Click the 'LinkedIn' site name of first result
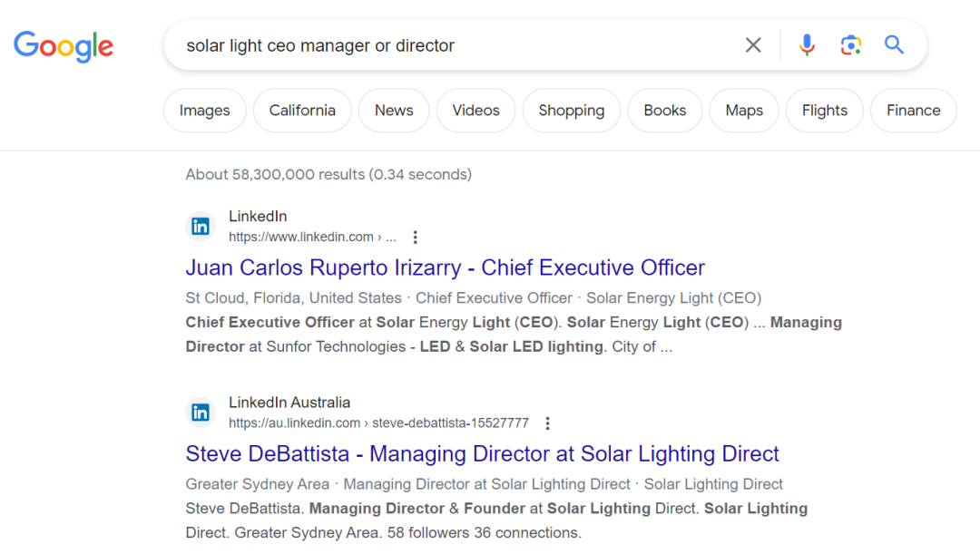This screenshot has width=980, height=554. pyautogui.click(x=258, y=217)
